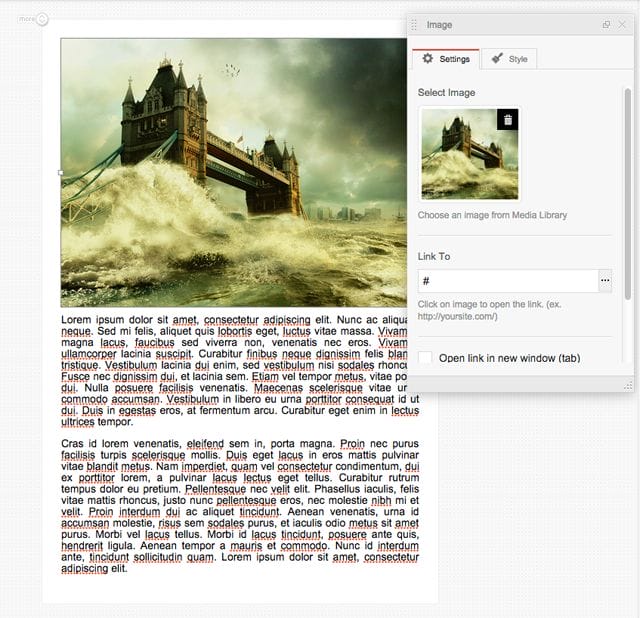Click 'Choose an image from Media Library' text

492,215
